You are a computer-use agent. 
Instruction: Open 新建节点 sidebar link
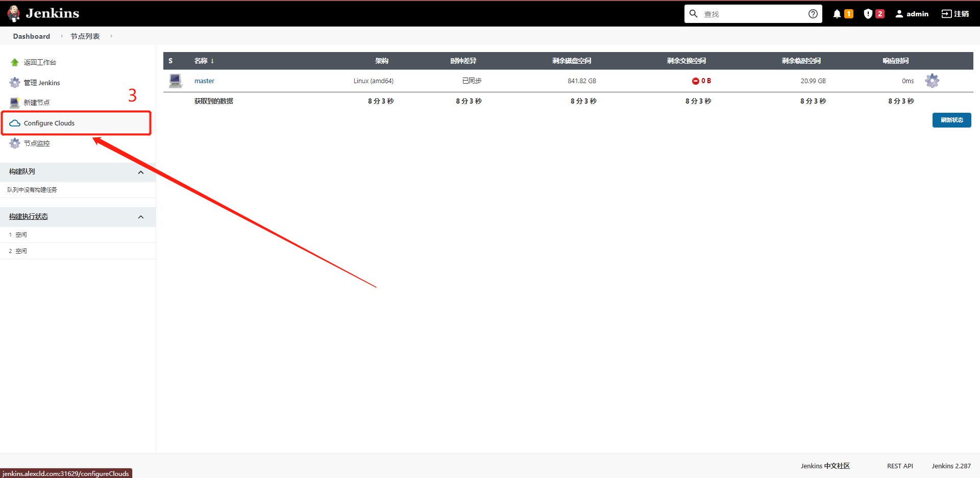[x=37, y=103]
